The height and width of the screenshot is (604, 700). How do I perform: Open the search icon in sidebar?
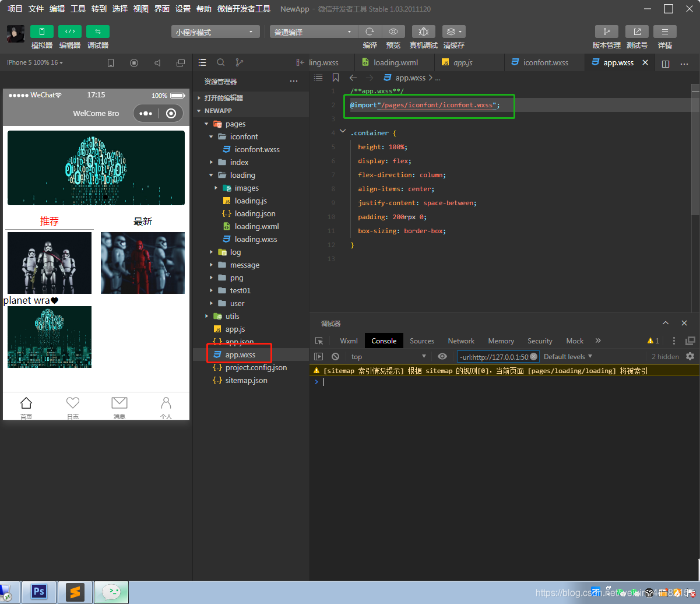coord(221,62)
